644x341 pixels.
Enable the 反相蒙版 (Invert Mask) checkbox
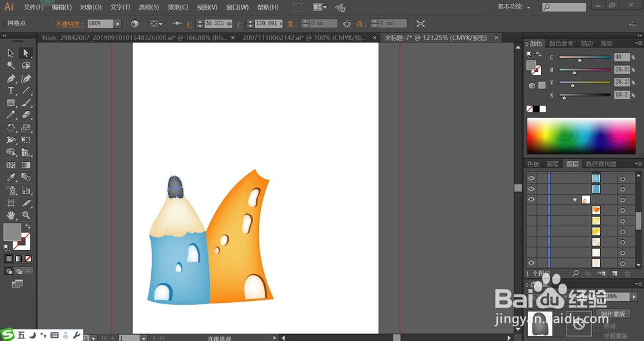(x=599, y=336)
